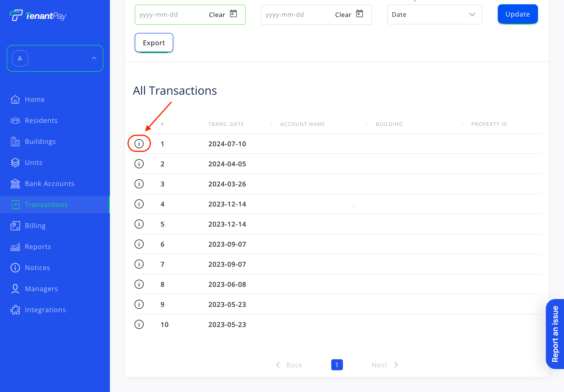Click the Update button

pyautogui.click(x=517, y=14)
